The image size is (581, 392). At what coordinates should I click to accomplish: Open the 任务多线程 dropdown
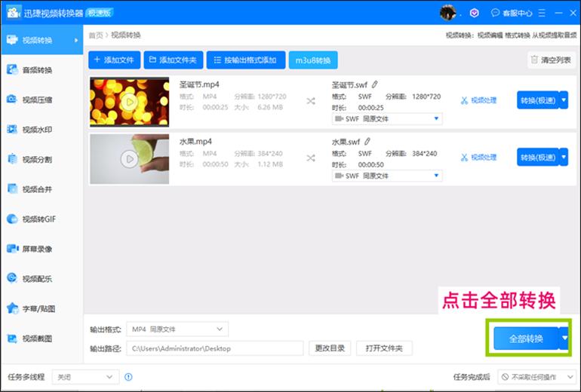coord(85,377)
